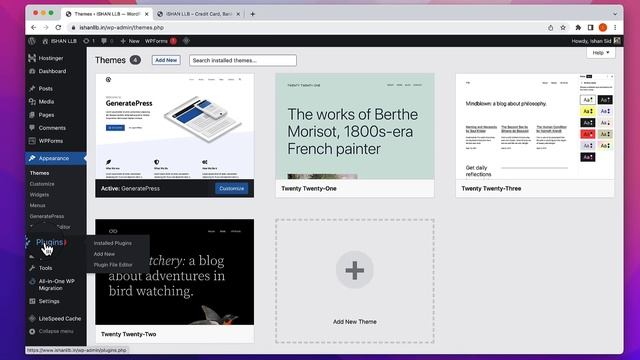The width and height of the screenshot is (640, 360).
Task: Select the Twenty Twenty-Three theme thumbnail
Action: (535, 127)
